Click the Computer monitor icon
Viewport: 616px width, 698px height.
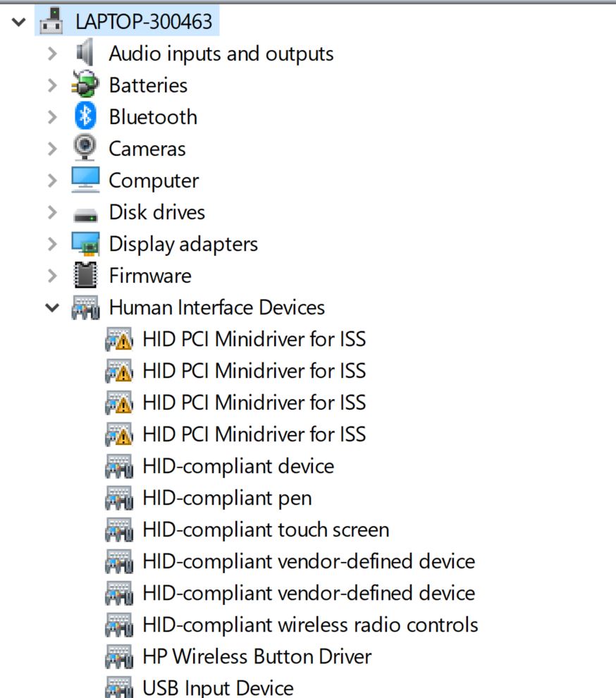tap(85, 180)
